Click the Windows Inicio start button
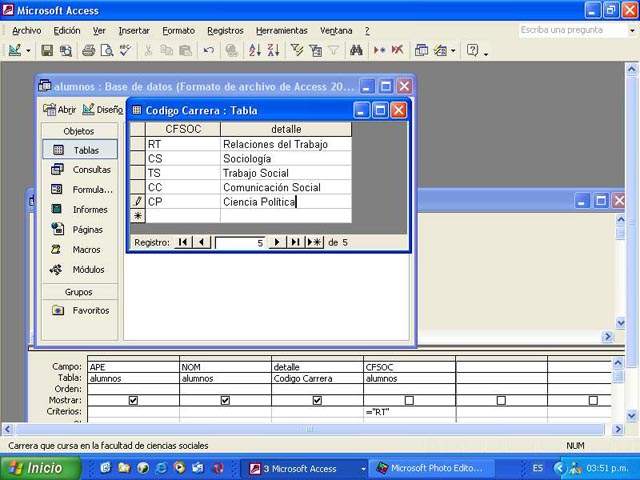The image size is (640, 480). (36, 468)
